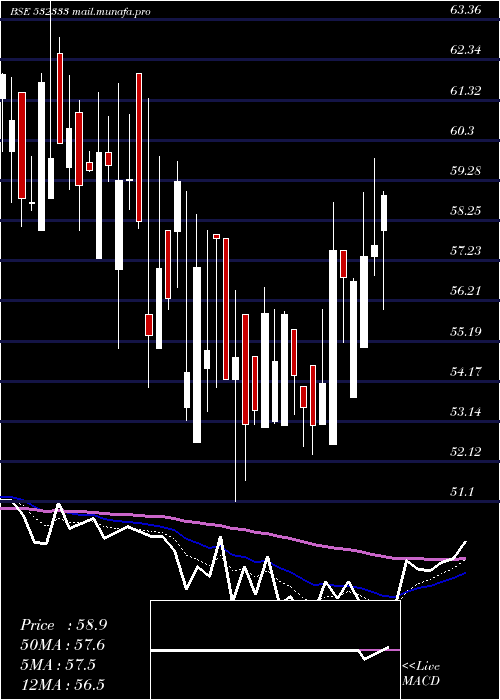
Task: Select the 12MA : 56.5 legend entry
Action: pos(62,684)
